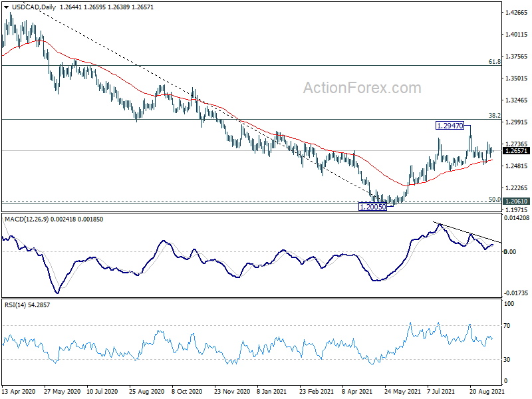
Task: Click the MACD 0.00 zero level label
Action: (x=510, y=251)
